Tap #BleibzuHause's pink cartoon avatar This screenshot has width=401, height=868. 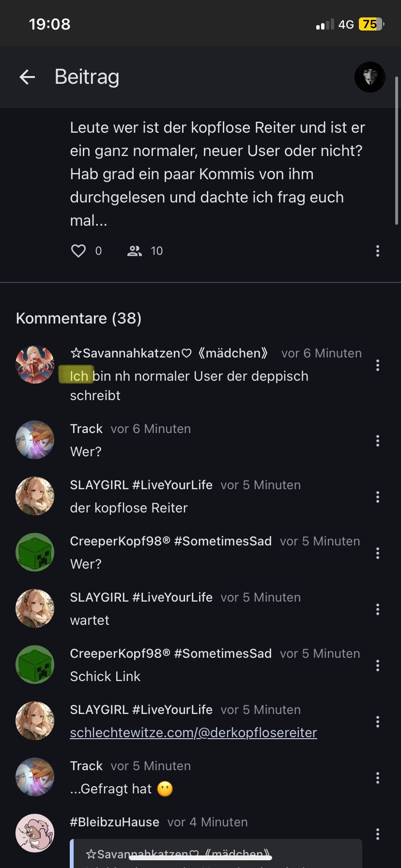click(x=35, y=833)
